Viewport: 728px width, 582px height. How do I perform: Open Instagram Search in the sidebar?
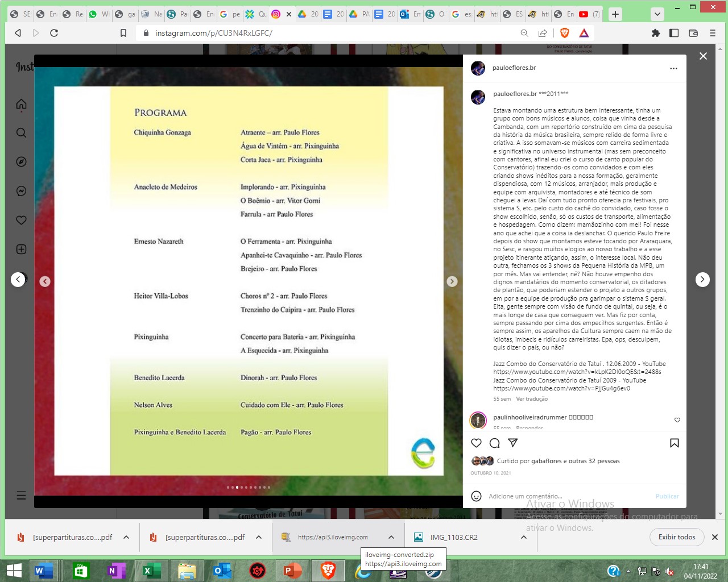(x=22, y=133)
